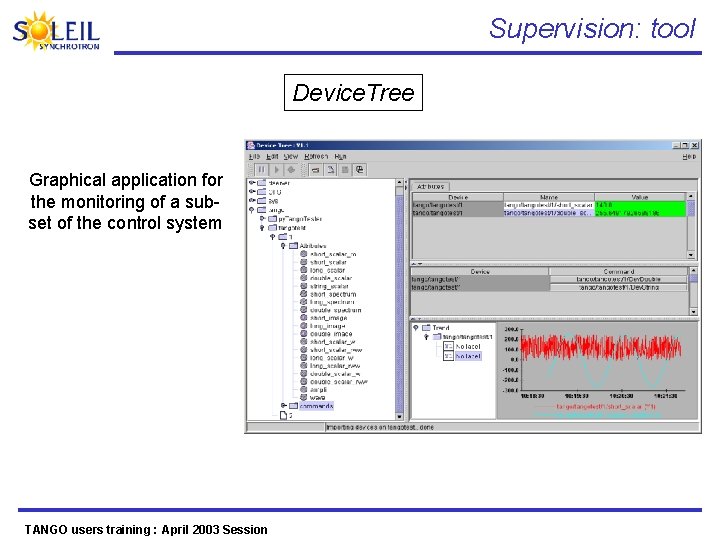The height and width of the screenshot is (540, 720).
Task: Click the Name column header in attributes table
Action: (549, 197)
